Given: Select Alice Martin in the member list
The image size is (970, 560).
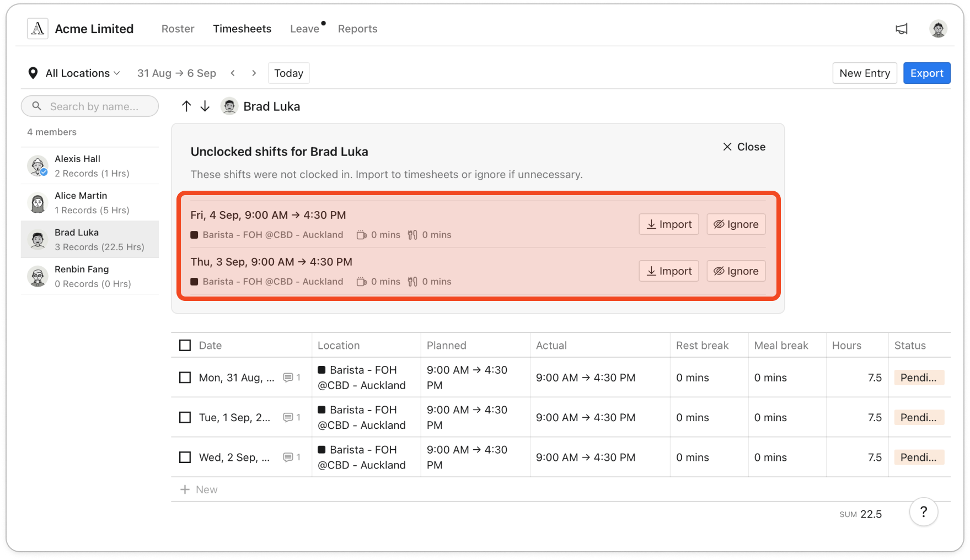Looking at the screenshot, I should [90, 203].
